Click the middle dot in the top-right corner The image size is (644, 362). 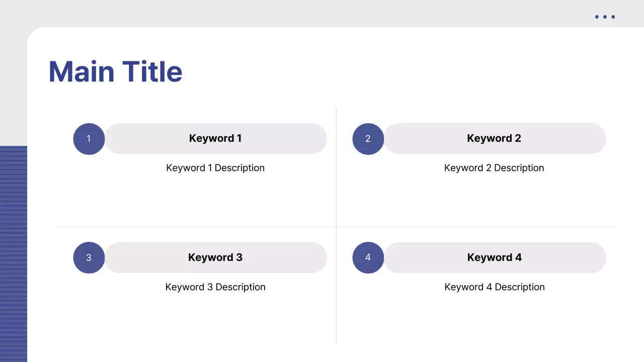point(604,17)
